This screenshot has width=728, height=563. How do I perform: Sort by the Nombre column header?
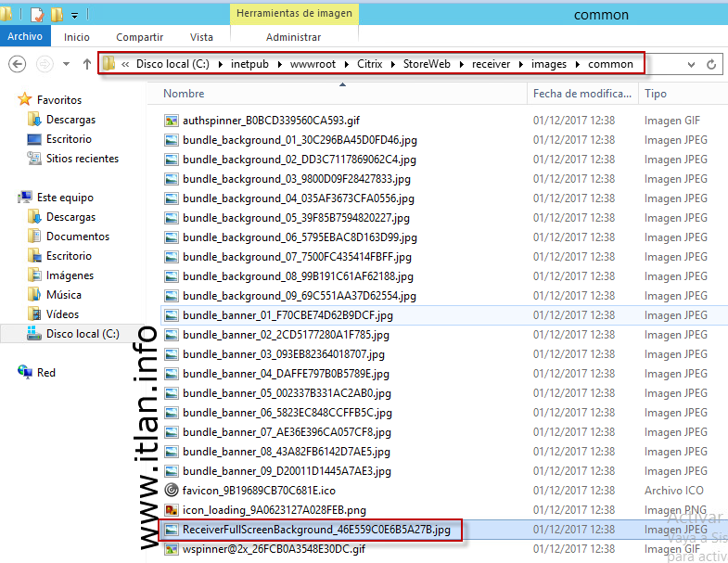(x=184, y=94)
